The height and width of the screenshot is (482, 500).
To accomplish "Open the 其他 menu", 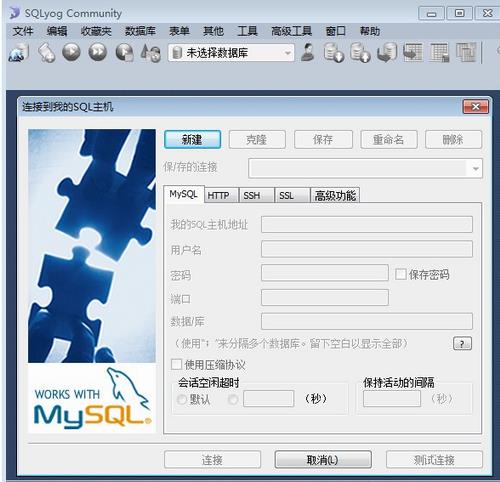I will (x=213, y=31).
